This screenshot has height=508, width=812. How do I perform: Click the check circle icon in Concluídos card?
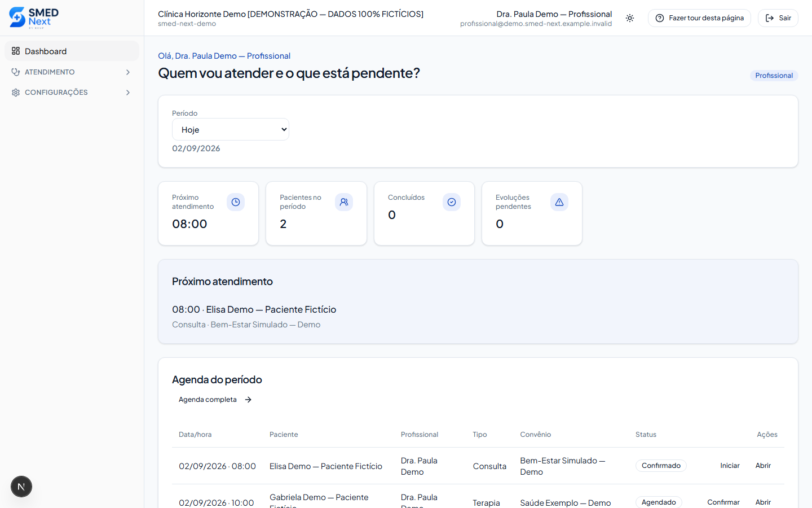click(452, 202)
